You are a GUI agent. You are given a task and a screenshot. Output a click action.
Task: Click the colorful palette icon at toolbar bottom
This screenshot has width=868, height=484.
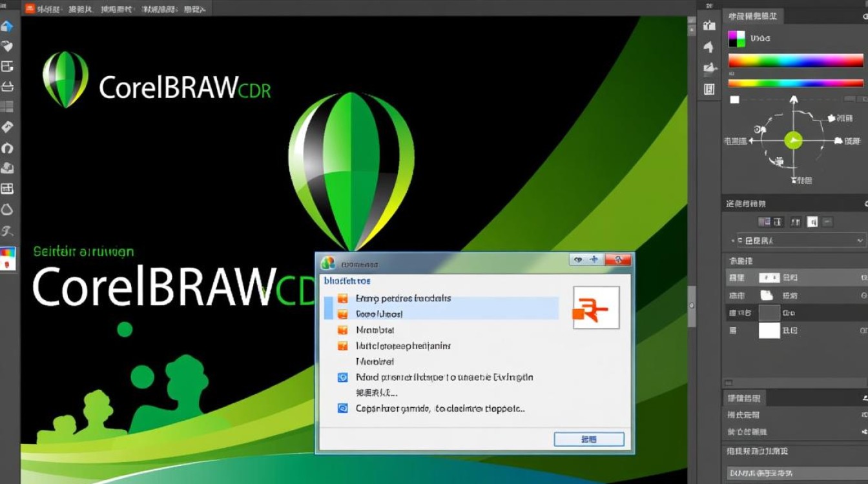(7, 258)
